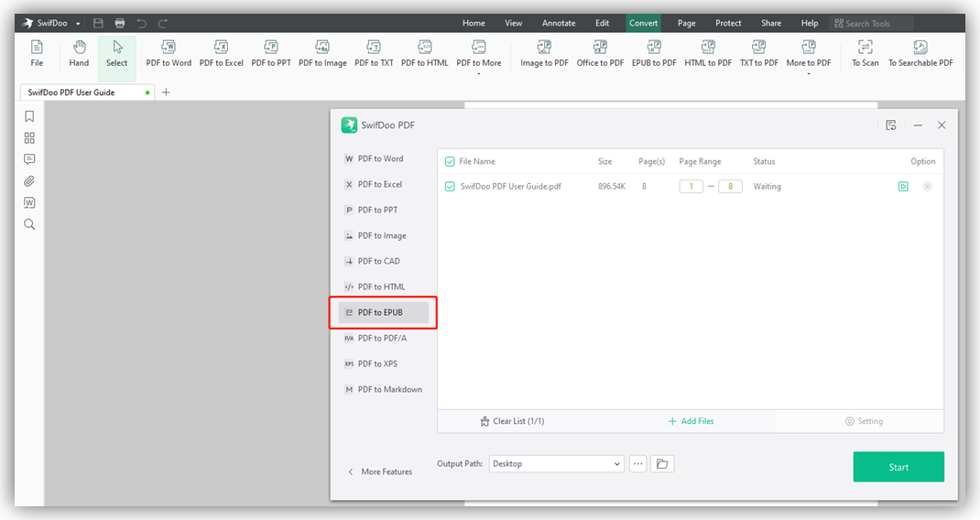Open the page Thumbnails sidebar panel

29,137
